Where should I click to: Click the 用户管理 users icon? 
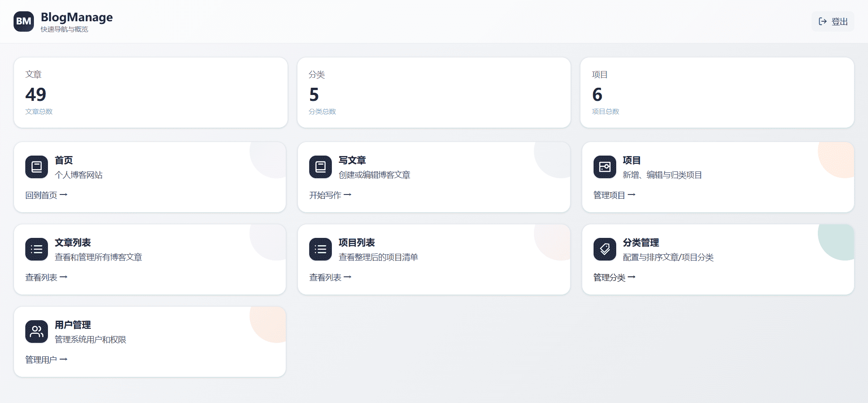pyautogui.click(x=37, y=332)
